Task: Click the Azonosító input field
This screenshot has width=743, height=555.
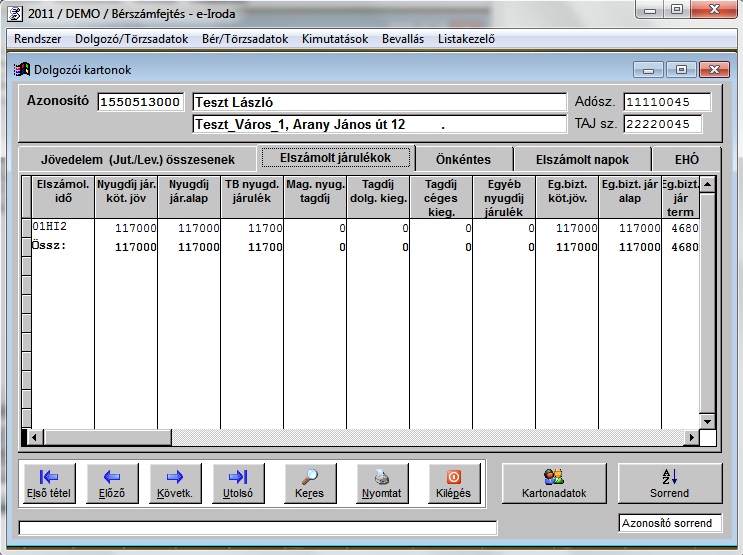Action: click(x=141, y=102)
